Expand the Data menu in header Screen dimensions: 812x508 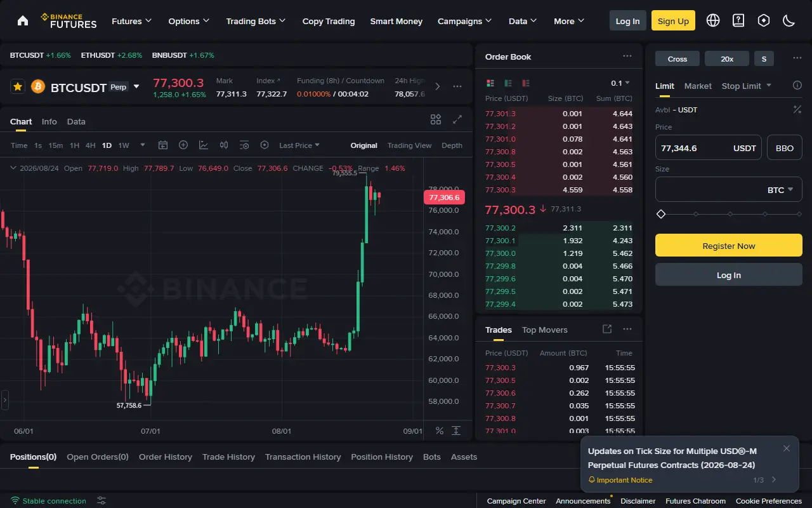[523, 21]
